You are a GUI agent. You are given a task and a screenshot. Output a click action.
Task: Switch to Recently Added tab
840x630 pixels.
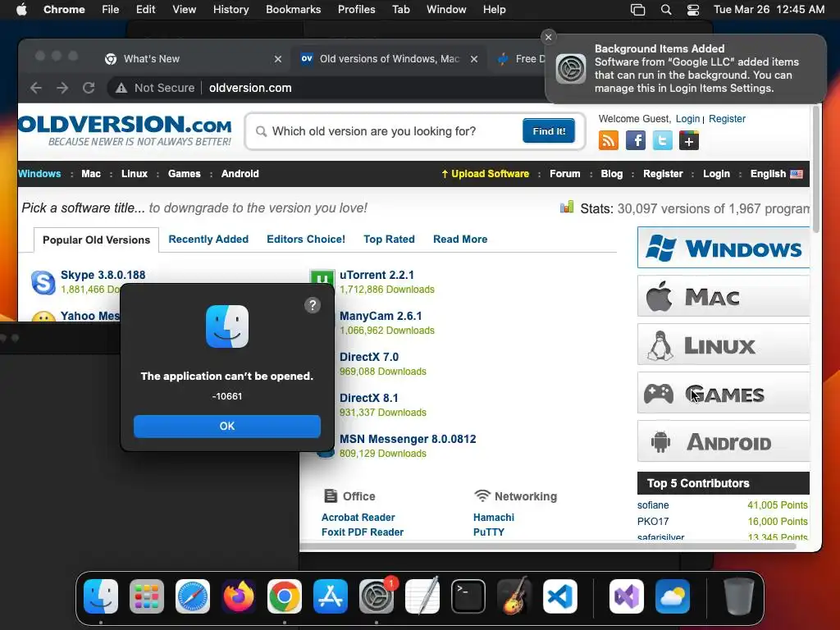[208, 239]
